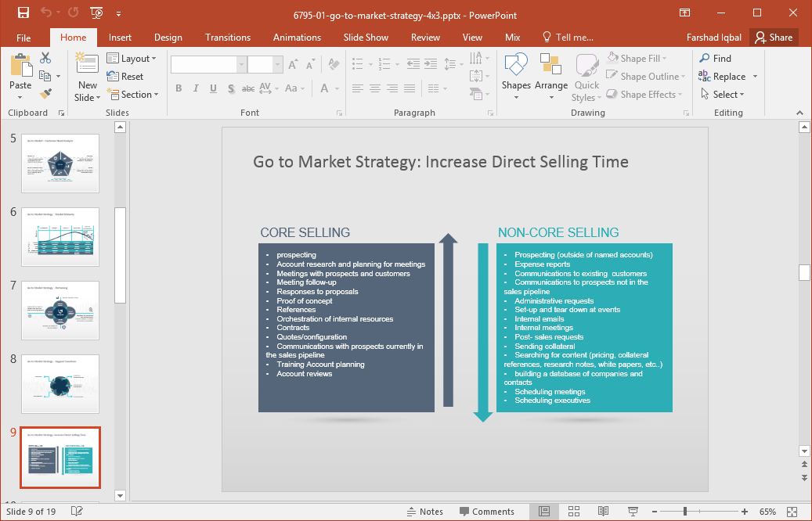
Task: Open the Design tab
Action: click(168, 38)
